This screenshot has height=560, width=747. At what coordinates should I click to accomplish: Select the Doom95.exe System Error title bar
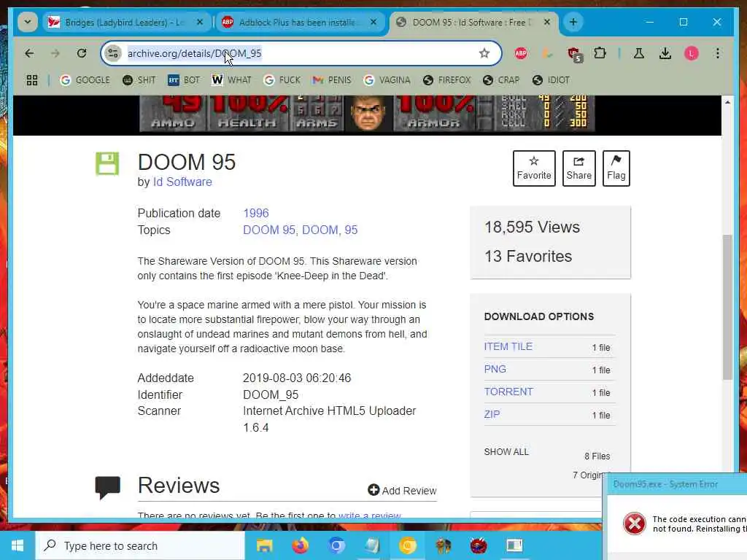[x=675, y=484]
